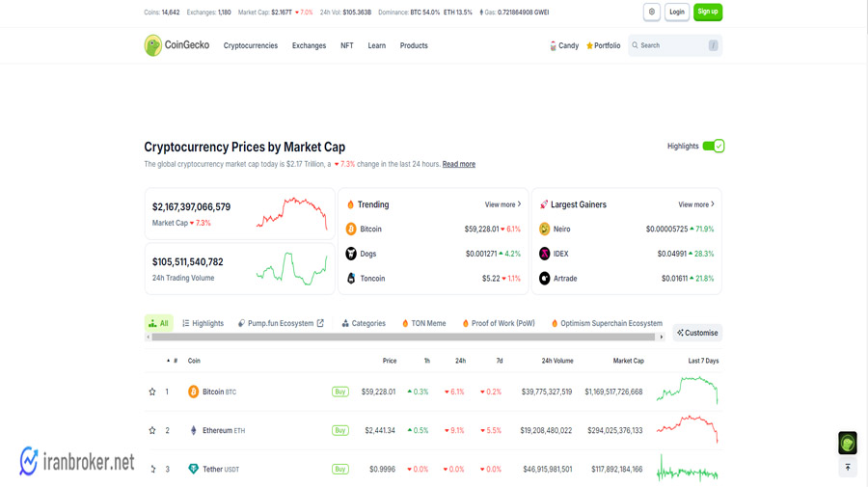868x487 pixels.
Task: Open the settings gear icon beside Login
Action: tap(652, 12)
